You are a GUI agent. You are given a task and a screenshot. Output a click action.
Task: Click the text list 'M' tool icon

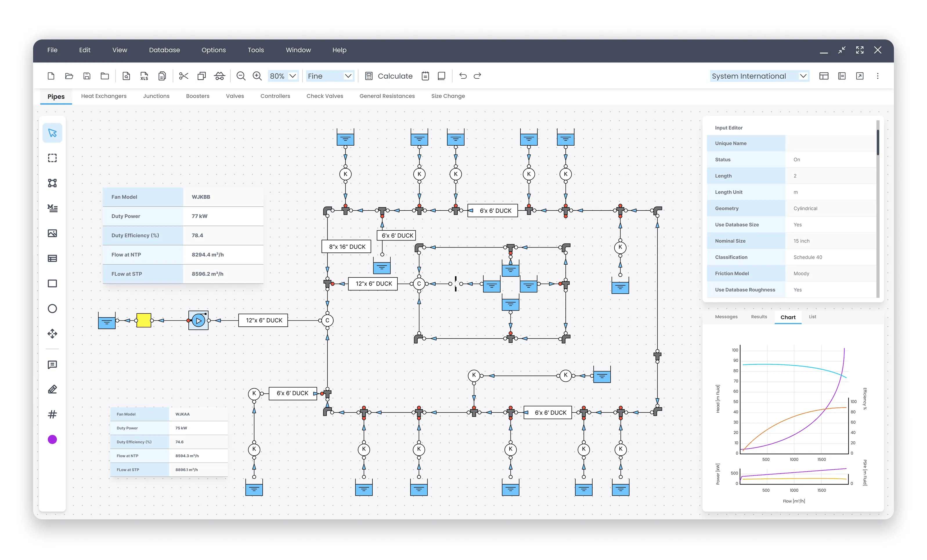click(x=52, y=208)
